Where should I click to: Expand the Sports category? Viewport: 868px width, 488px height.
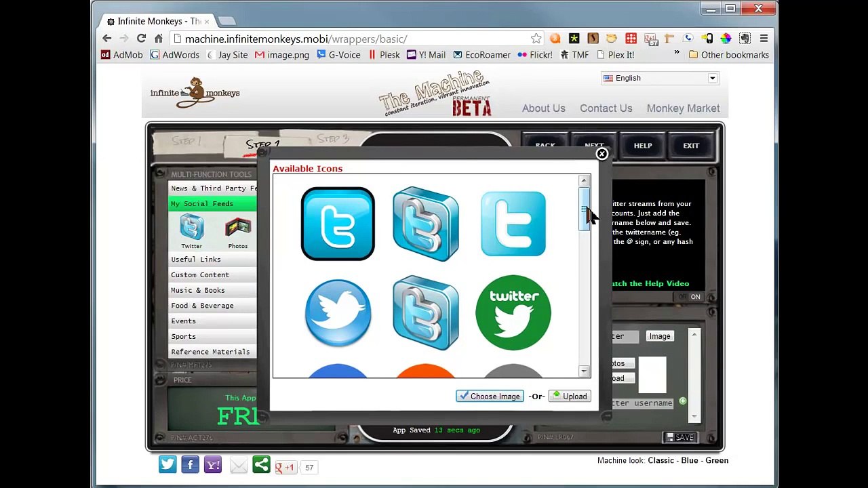(213, 337)
